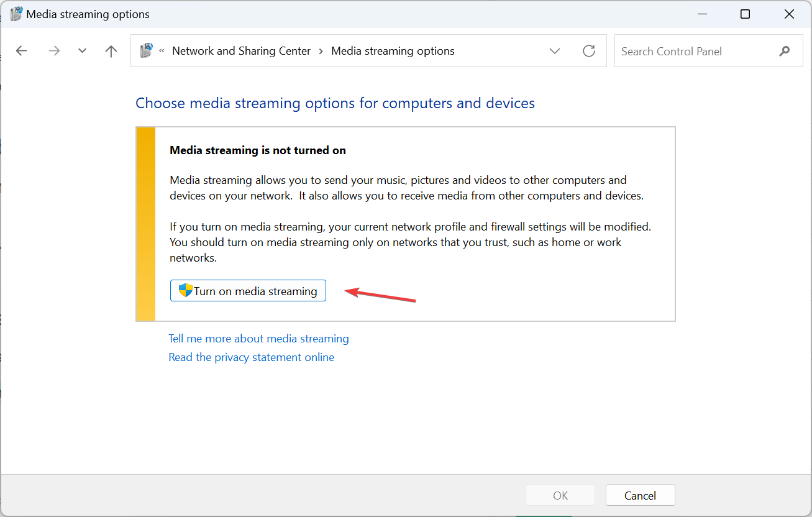Open Tell me more about media streaming
This screenshot has height=517, width=812.
pos(258,338)
